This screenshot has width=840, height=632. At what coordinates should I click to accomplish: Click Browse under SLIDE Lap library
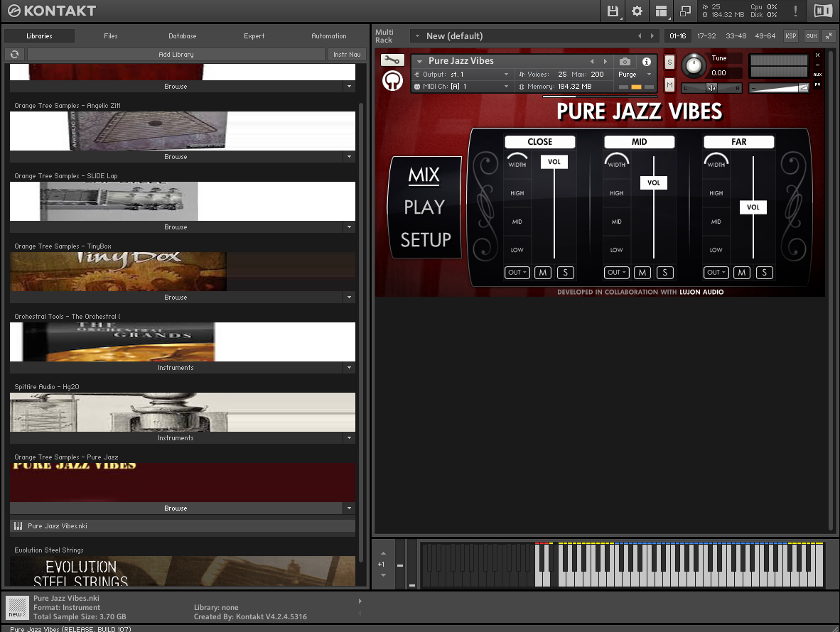tap(176, 227)
